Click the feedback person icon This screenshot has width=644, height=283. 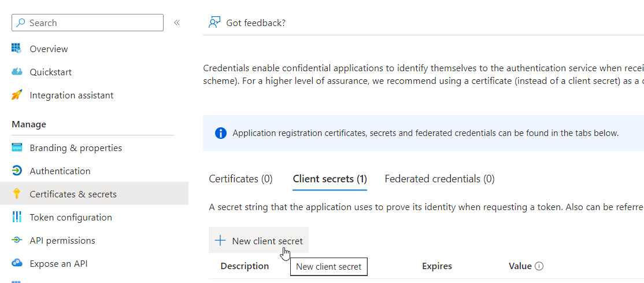pos(214,23)
